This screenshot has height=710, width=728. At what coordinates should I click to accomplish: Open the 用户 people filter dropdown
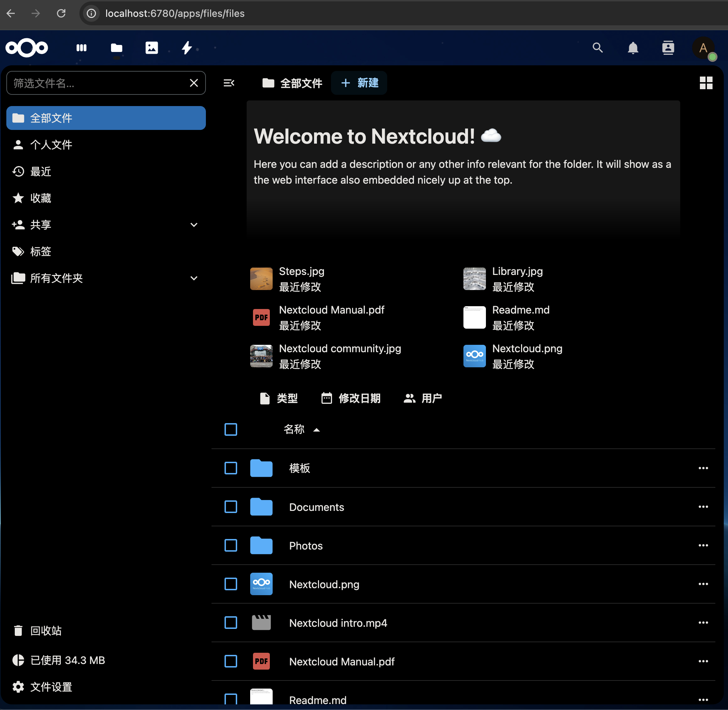tap(423, 398)
